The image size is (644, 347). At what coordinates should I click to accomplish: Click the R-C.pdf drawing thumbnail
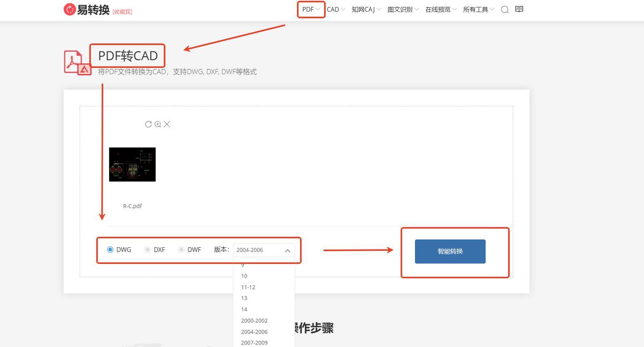click(132, 165)
